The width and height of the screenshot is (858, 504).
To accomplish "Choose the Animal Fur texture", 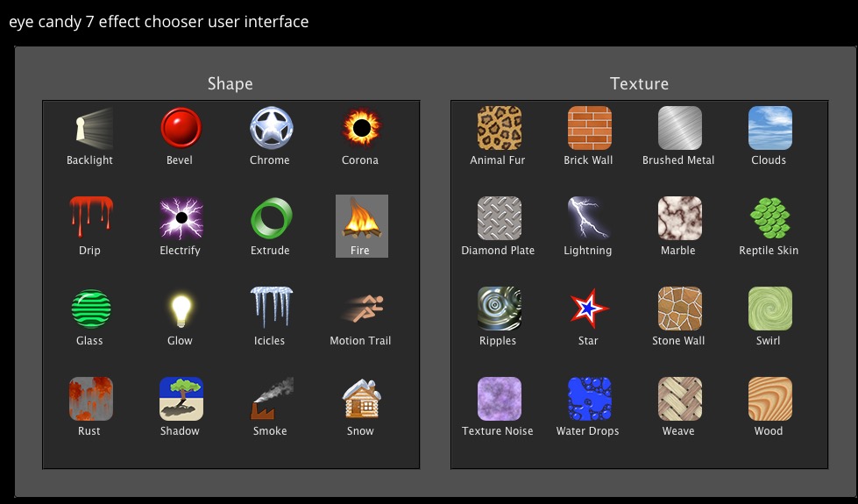I will pos(499,128).
